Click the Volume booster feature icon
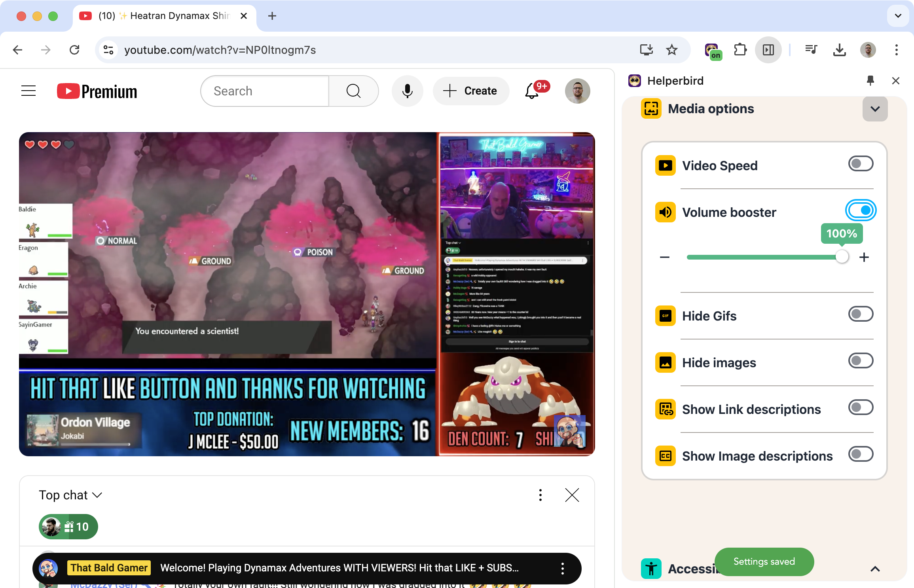914x588 pixels. pos(666,212)
